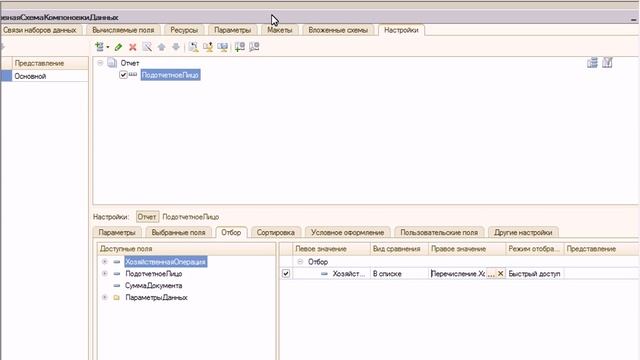Click the Быстрый доступ display mode cell
This screenshot has height=360, width=640.
(535, 273)
